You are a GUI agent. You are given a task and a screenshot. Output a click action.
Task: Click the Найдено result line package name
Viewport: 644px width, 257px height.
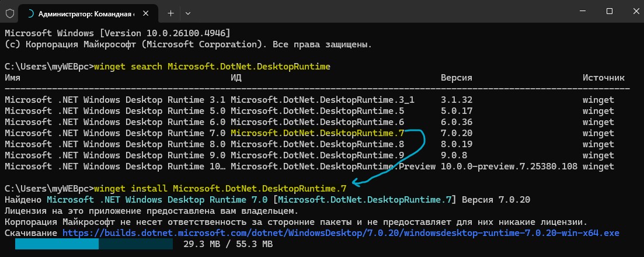click(x=157, y=199)
